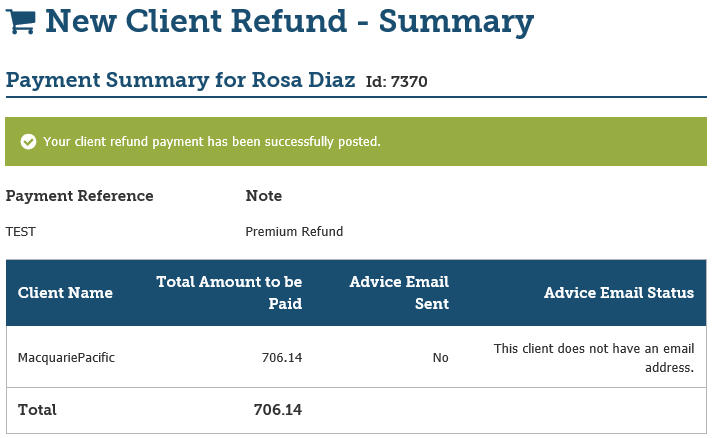Select the TEST payment reference value
The image size is (713, 438).
(x=21, y=231)
